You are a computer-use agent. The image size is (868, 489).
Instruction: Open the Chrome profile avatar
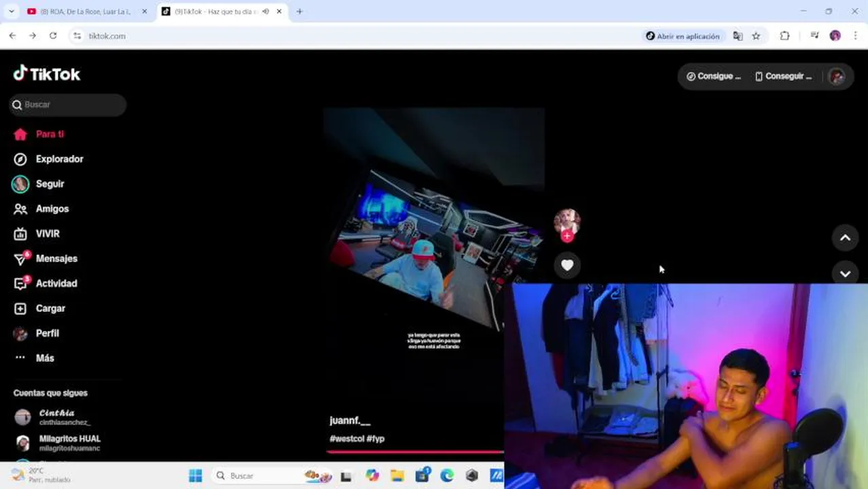pyautogui.click(x=835, y=36)
